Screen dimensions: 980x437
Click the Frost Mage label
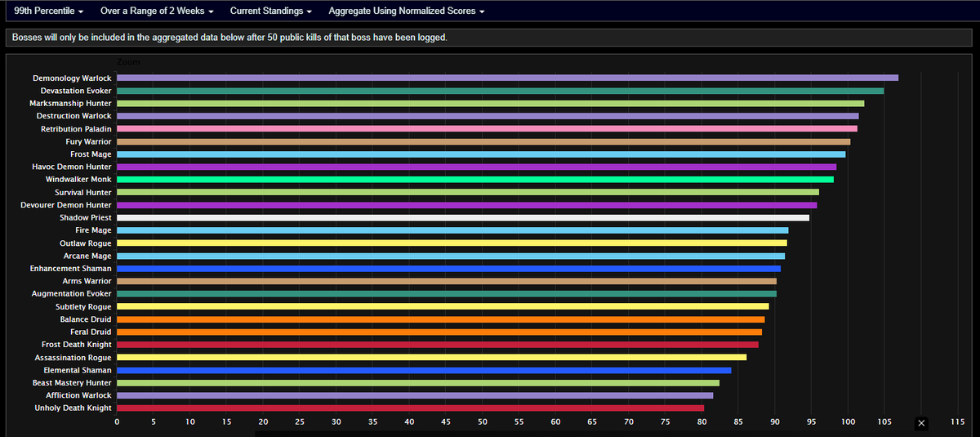tap(91, 154)
